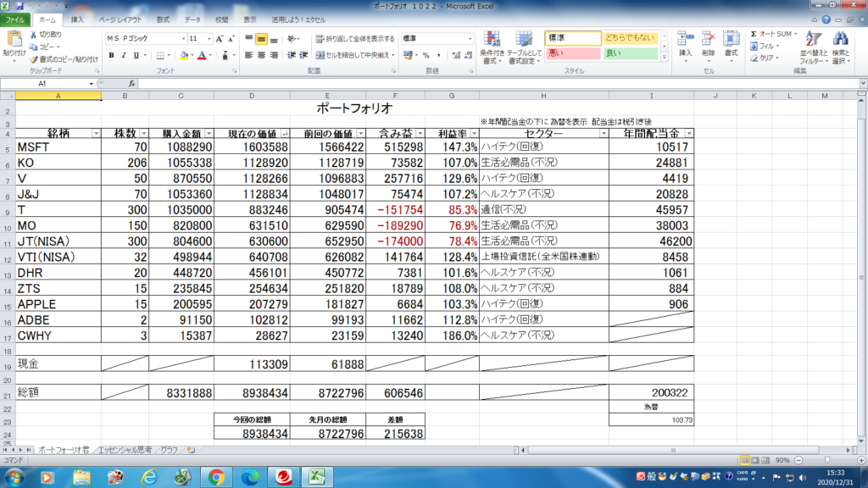The height and width of the screenshot is (488, 868).
Task: Click the merge and center (セルを結合して中央揃え) button
Action: [355, 55]
